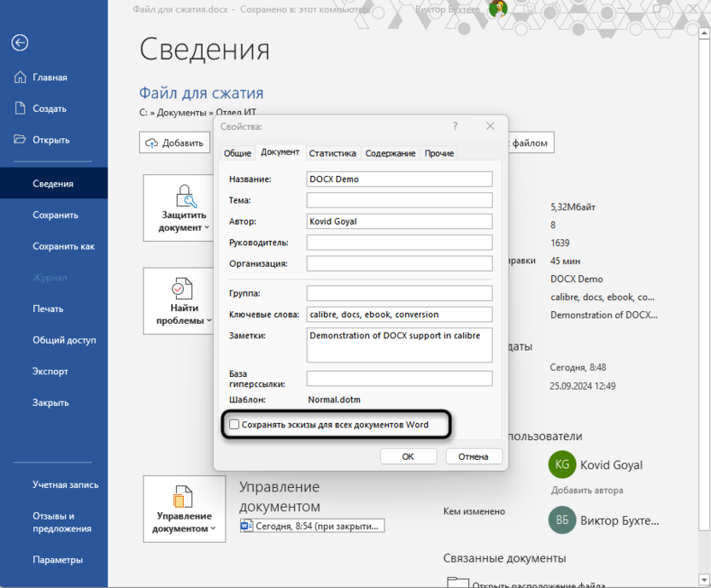This screenshot has width=711, height=588.
Task: Open Сведения in the sidebar
Action: point(54,183)
